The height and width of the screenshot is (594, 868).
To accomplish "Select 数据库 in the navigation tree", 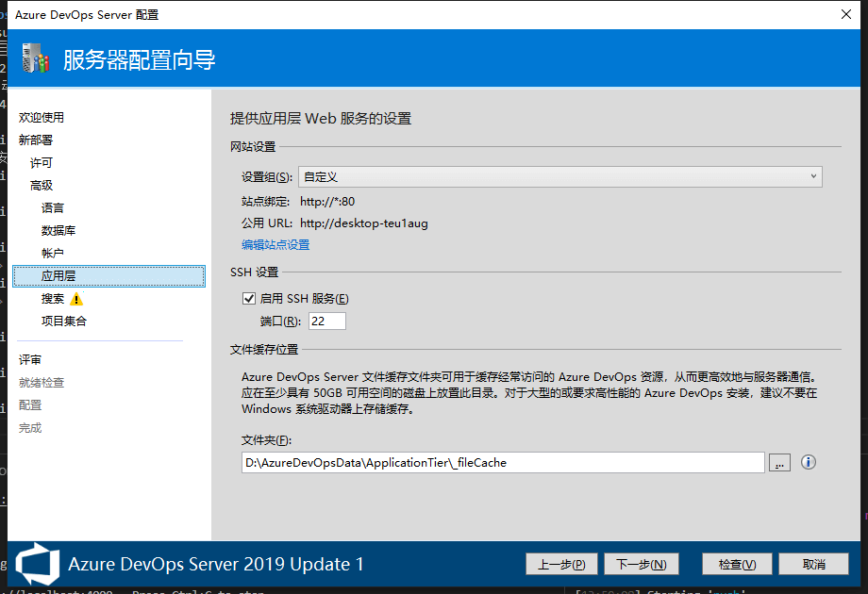I will [58, 231].
